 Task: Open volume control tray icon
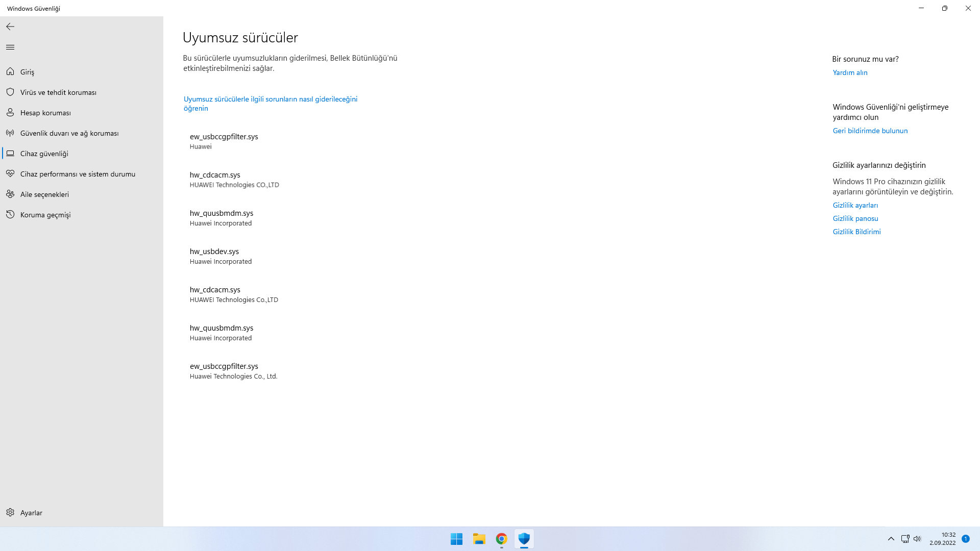[917, 539]
